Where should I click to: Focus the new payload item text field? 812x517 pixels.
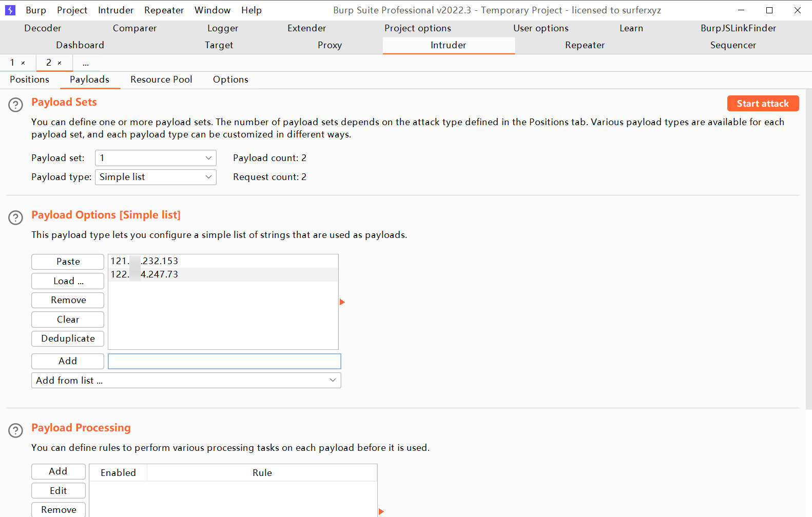point(224,361)
